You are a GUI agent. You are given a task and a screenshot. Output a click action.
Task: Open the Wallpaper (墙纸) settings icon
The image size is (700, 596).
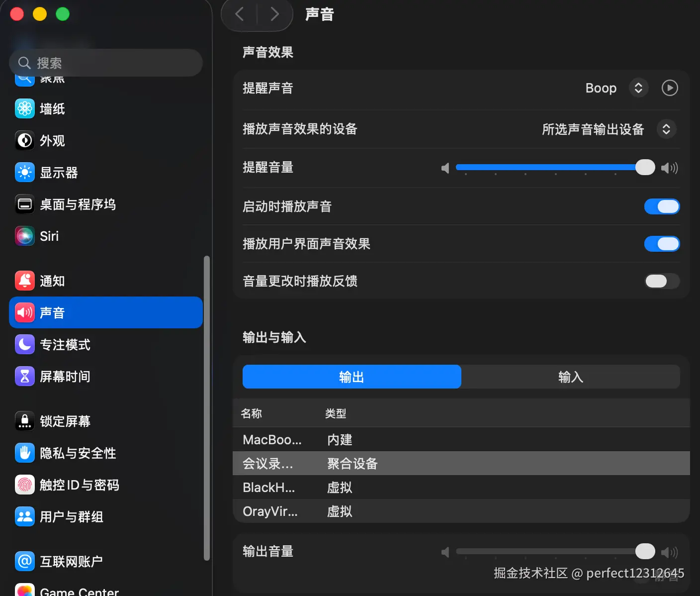[25, 108]
